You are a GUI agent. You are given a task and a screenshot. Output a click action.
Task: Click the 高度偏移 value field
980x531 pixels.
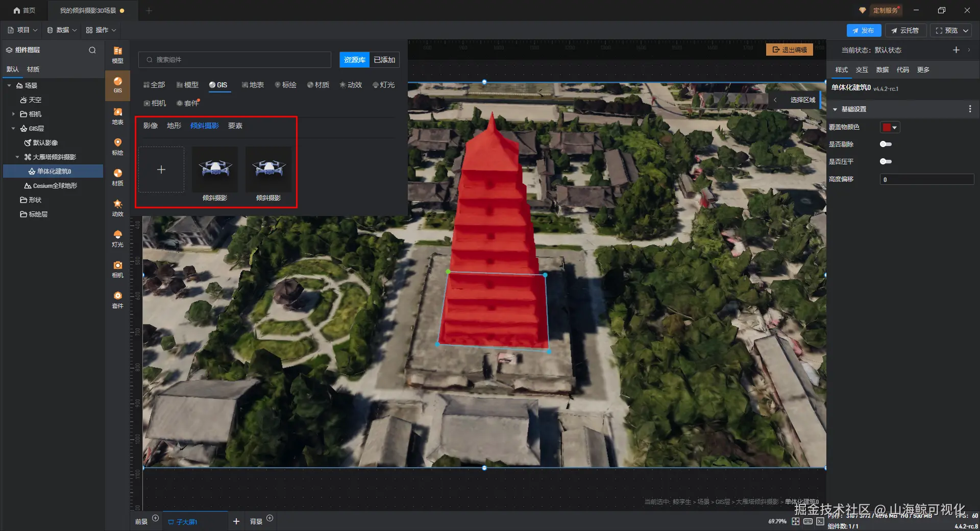(927, 179)
